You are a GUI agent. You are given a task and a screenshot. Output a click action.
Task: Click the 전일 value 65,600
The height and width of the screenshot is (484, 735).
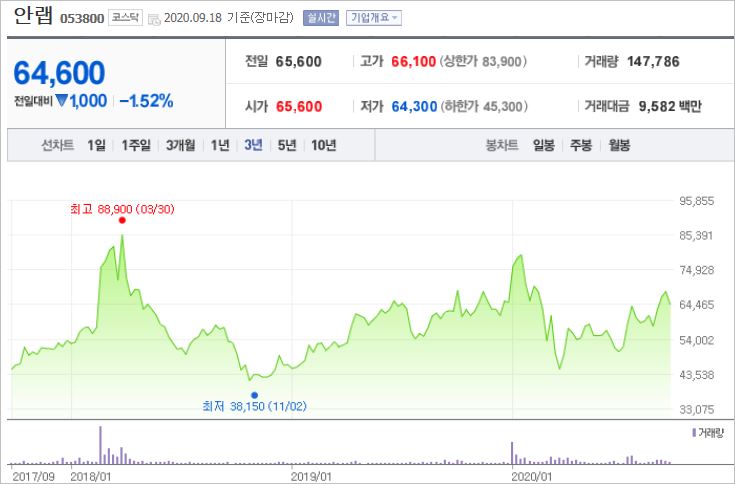point(299,61)
